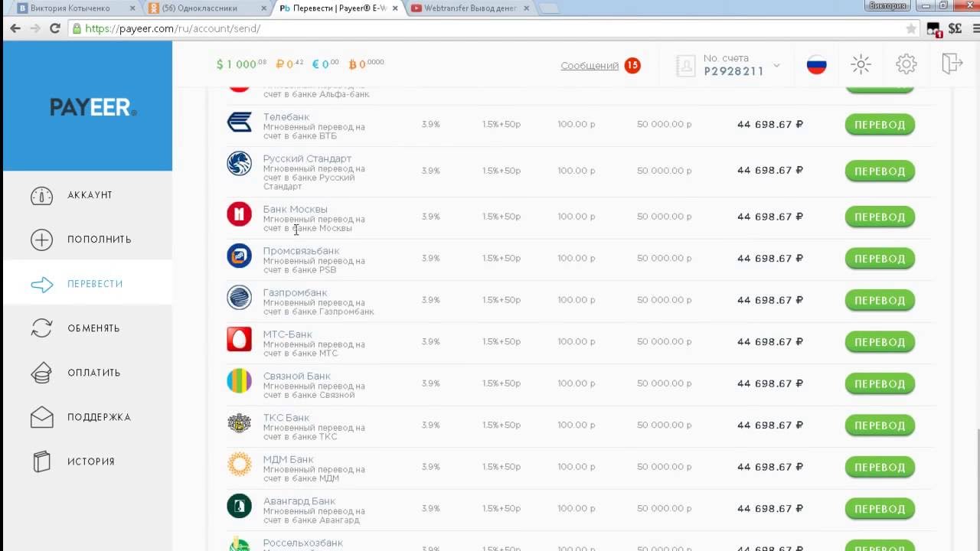Click the account number P2928211

click(733, 71)
